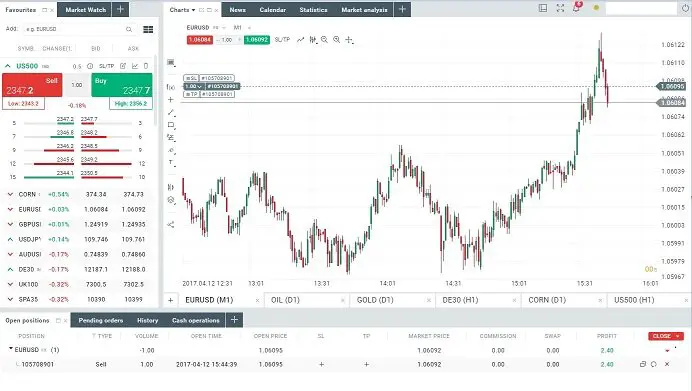
Task: Click the green Buy 2347.7 button
Action: click(122, 85)
